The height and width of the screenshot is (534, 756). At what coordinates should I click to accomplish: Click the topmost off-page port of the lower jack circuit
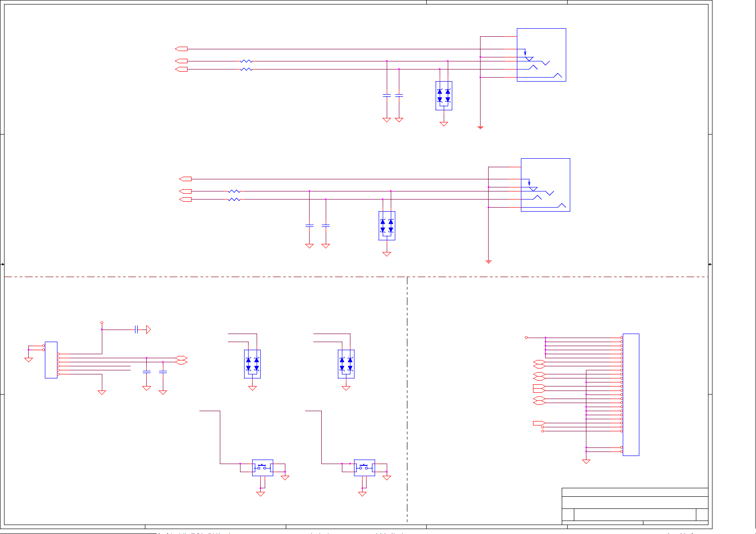point(185,178)
